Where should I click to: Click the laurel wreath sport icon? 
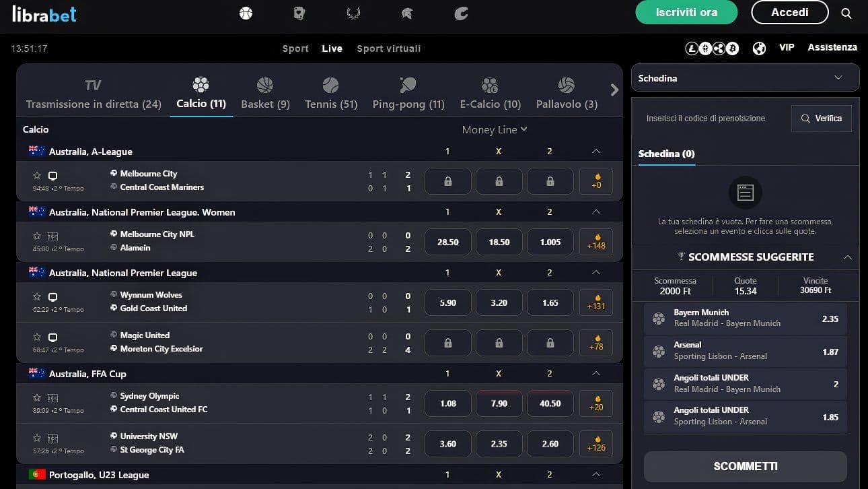353,12
